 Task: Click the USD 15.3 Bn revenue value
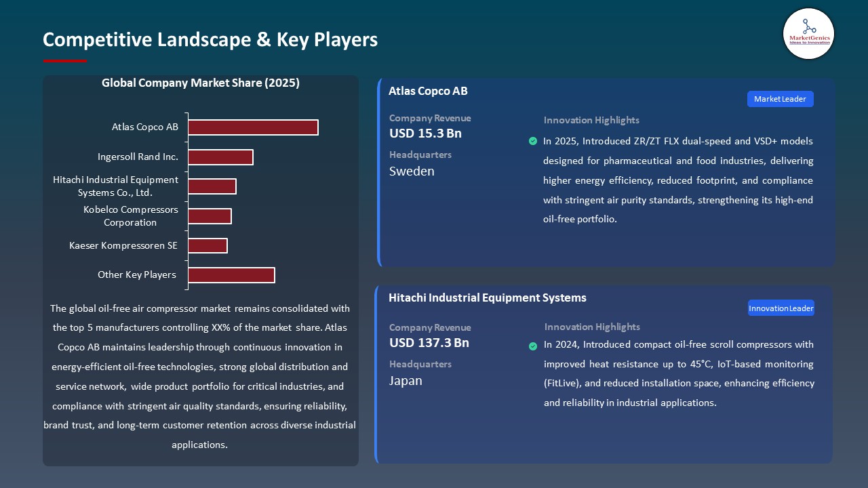pos(425,134)
